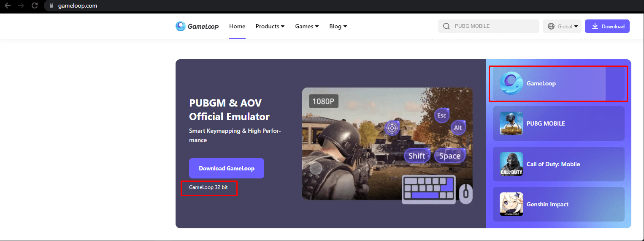This screenshot has width=644, height=241.
Task: Open the Global region dropdown
Action: point(562,26)
